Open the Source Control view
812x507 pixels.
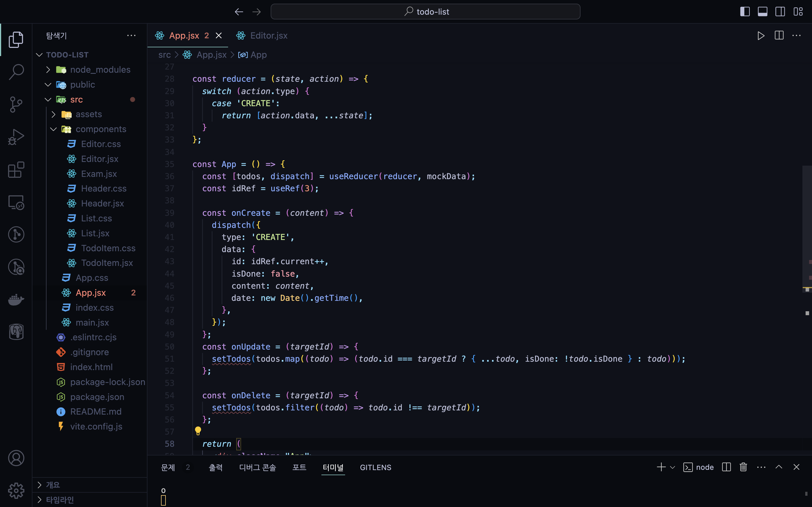point(16,104)
